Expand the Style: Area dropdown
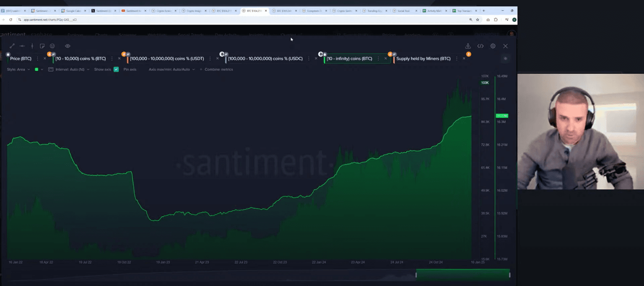 point(18,70)
